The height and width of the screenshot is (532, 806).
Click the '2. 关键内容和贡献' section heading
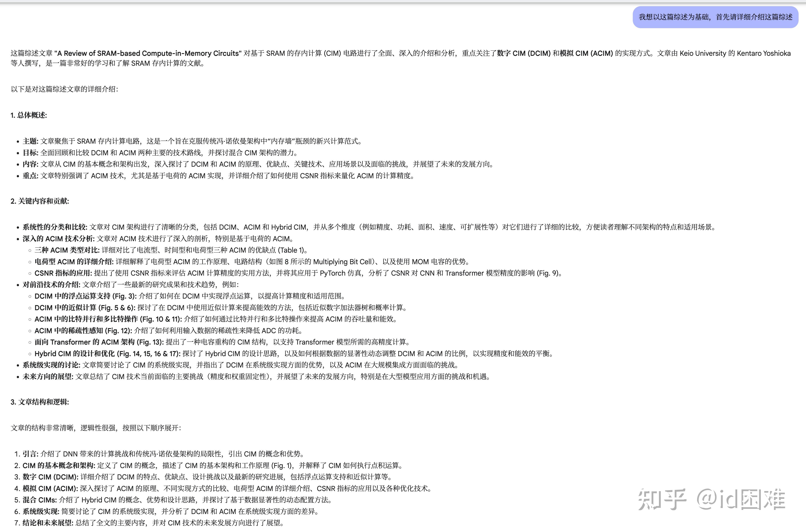click(40, 201)
